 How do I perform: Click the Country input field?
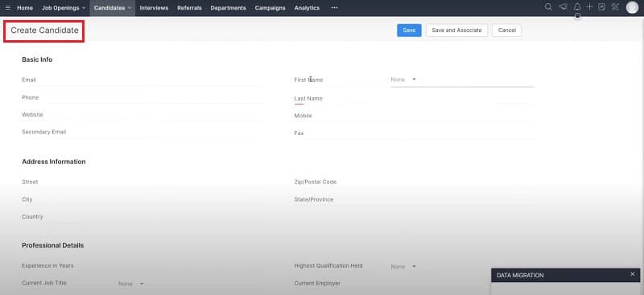coord(189,217)
